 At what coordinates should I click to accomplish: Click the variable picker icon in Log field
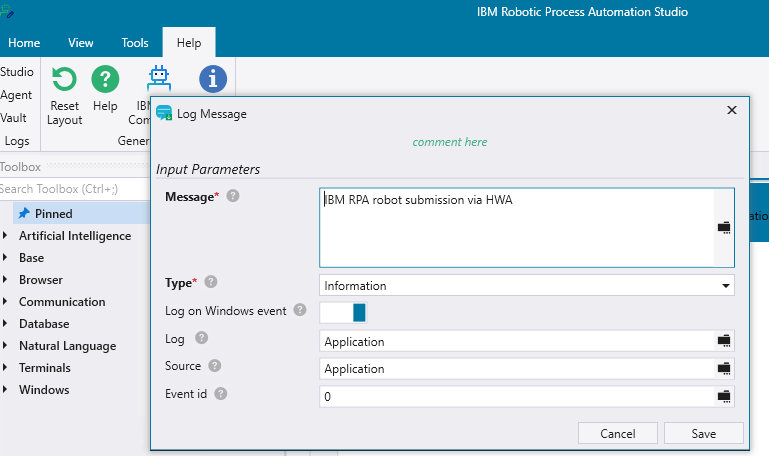724,341
